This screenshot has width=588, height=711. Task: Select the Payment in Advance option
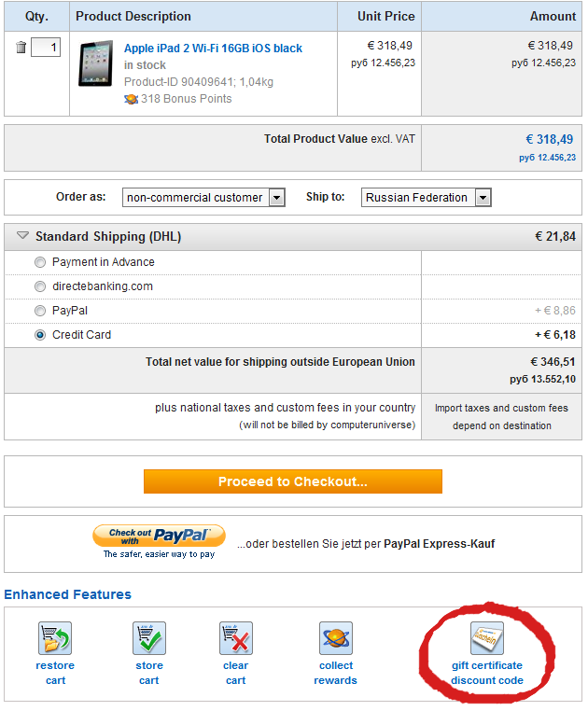pos(40,262)
